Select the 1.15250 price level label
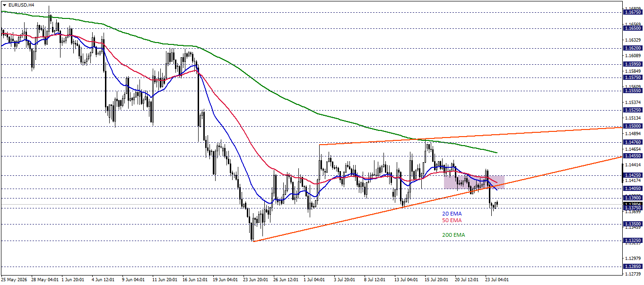The height and width of the screenshot is (285, 644). click(x=633, y=110)
